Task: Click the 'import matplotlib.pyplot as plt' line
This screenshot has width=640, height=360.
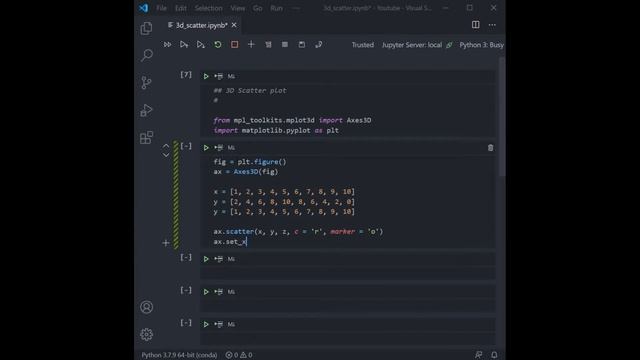Action: pyautogui.click(x=276, y=131)
